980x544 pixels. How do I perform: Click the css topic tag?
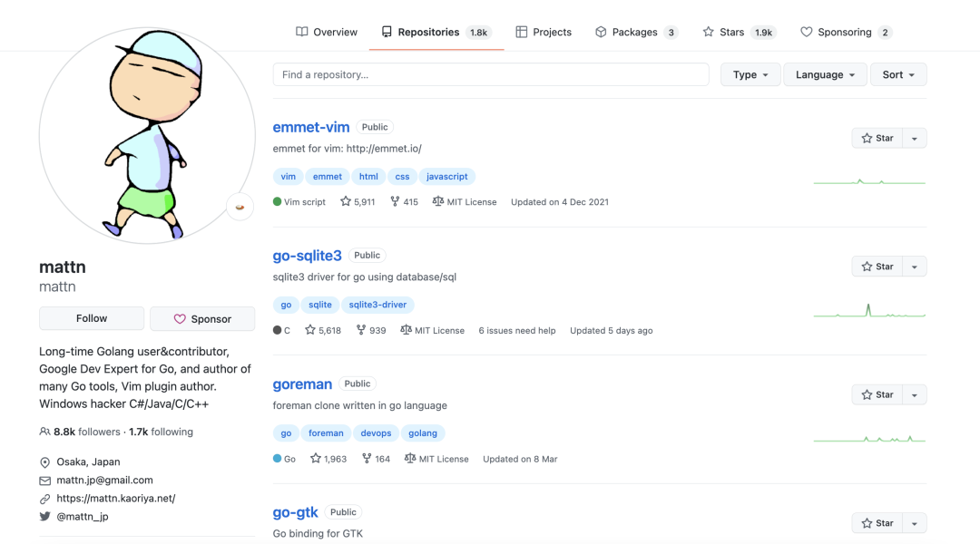click(402, 177)
